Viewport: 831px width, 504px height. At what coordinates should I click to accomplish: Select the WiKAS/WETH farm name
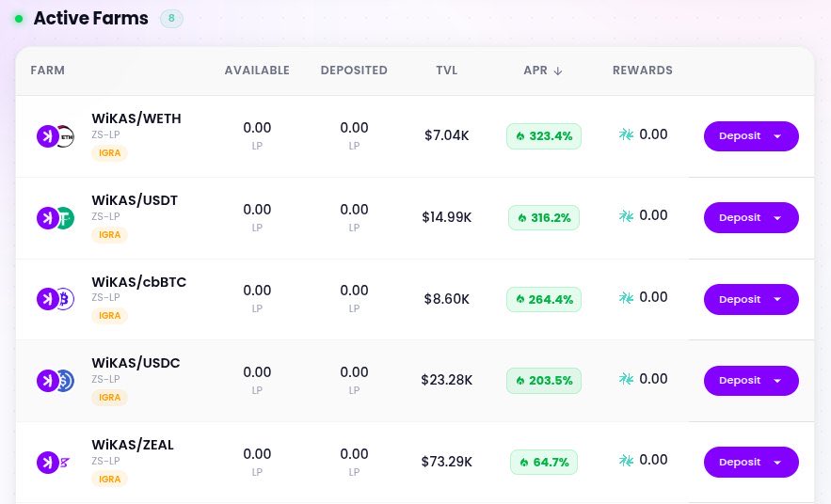(x=136, y=118)
